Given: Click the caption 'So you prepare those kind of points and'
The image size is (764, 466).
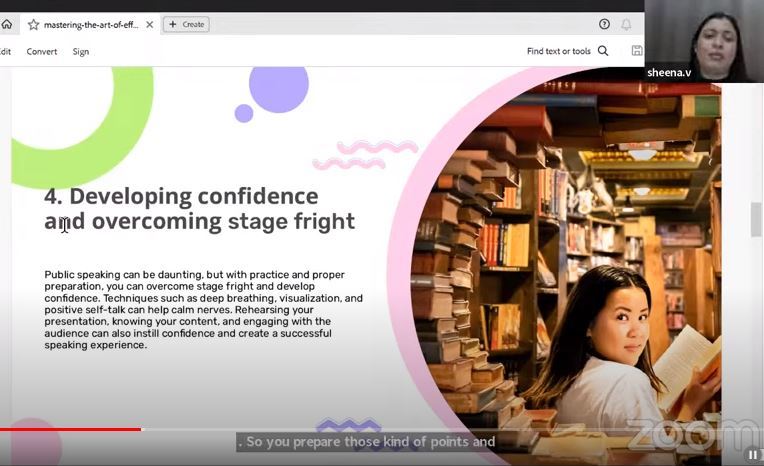Looking at the screenshot, I should pyautogui.click(x=366, y=442).
